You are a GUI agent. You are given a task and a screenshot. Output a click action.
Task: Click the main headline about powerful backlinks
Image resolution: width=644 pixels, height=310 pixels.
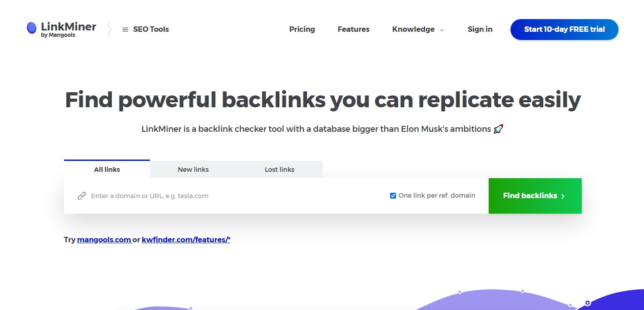pyautogui.click(x=322, y=100)
